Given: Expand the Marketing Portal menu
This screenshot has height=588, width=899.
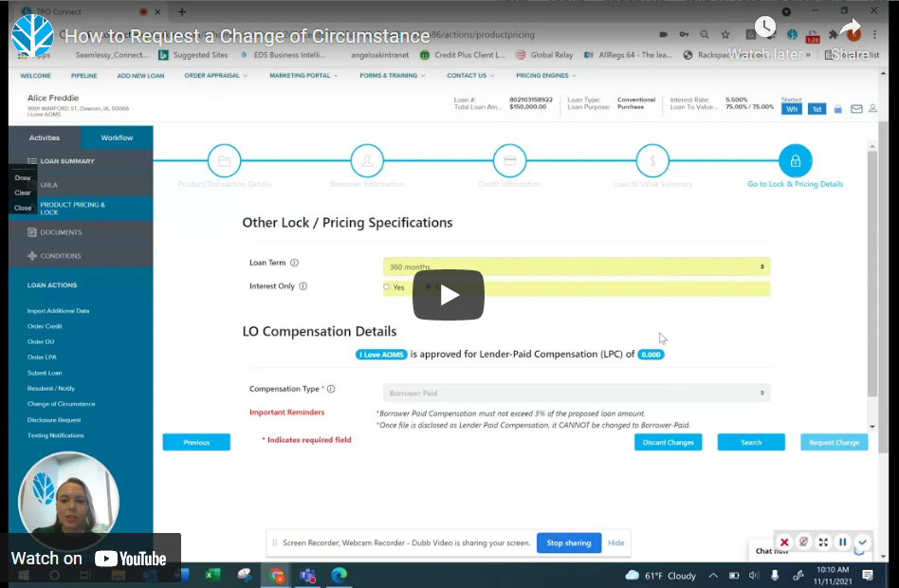Looking at the screenshot, I should click(x=303, y=76).
